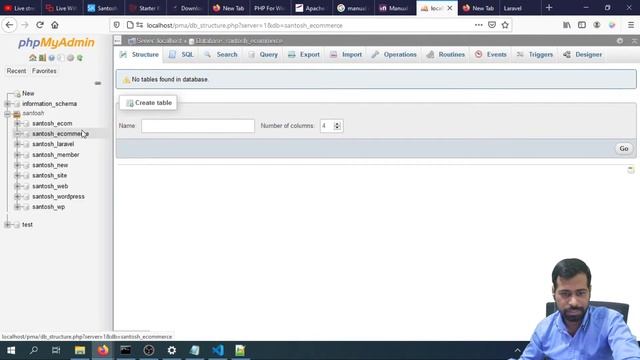Screen dimensions: 640x360
Task: Open the Firefox hamburger menu
Action: point(631,25)
